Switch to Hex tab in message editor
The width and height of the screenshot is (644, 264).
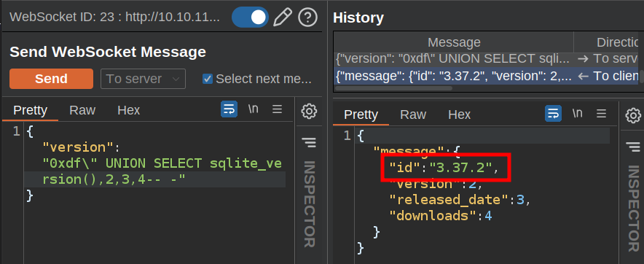click(x=128, y=110)
